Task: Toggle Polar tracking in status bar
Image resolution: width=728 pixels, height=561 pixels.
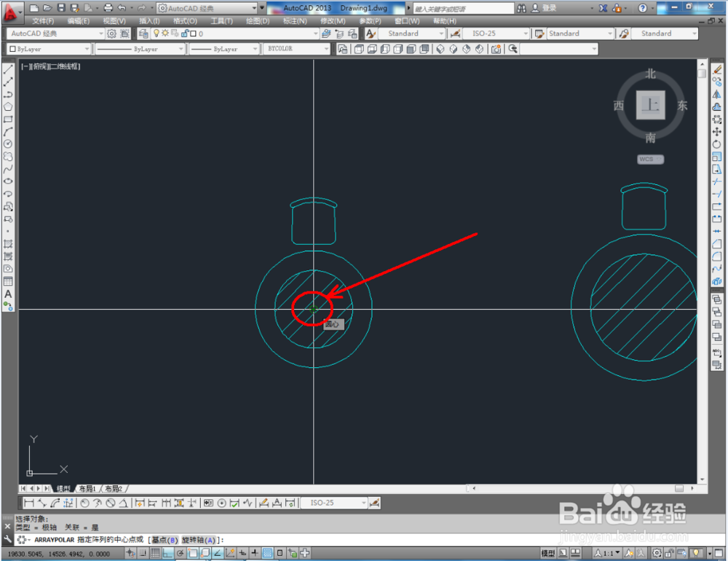Action: [180, 553]
